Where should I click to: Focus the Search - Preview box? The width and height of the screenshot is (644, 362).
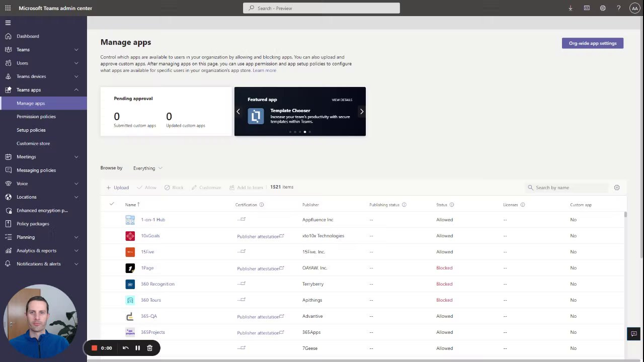pyautogui.click(x=321, y=8)
